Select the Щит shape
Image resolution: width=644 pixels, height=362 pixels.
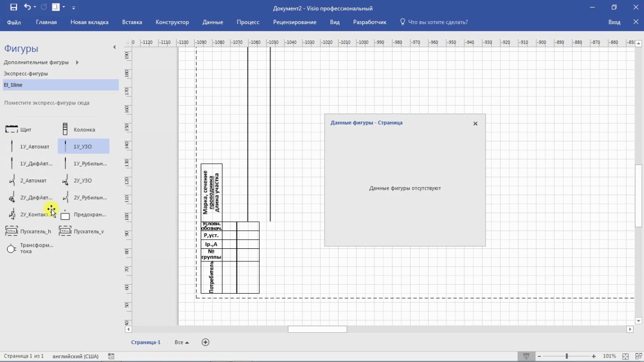click(19, 130)
